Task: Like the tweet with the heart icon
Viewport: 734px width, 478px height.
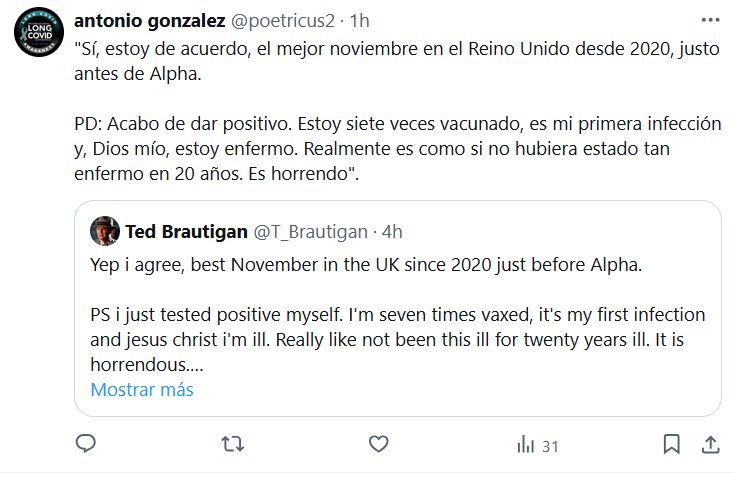Action: tap(378, 444)
